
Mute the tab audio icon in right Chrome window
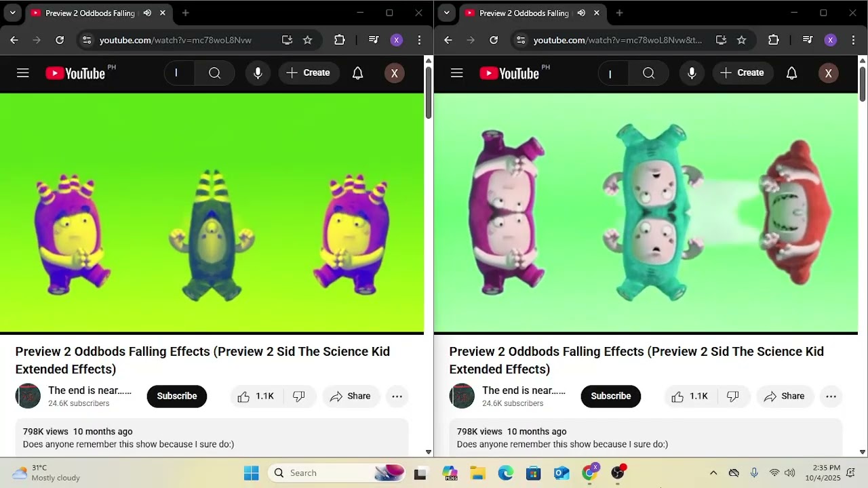581,13
